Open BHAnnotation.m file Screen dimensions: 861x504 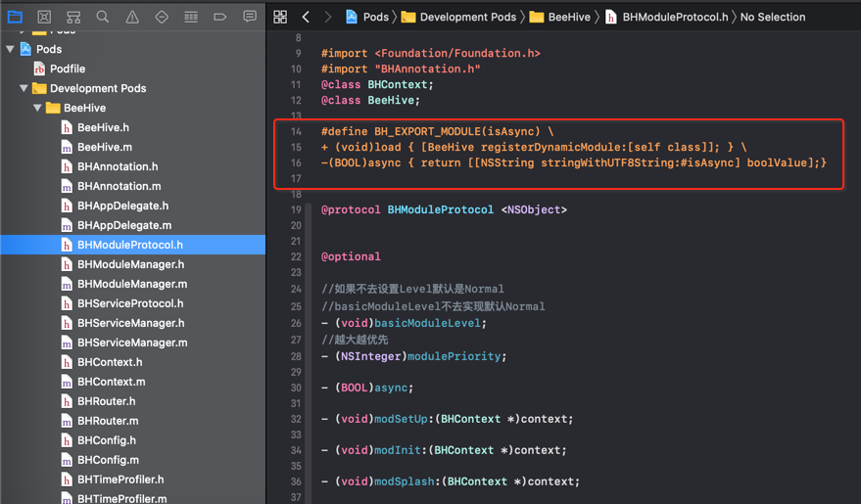click(120, 186)
